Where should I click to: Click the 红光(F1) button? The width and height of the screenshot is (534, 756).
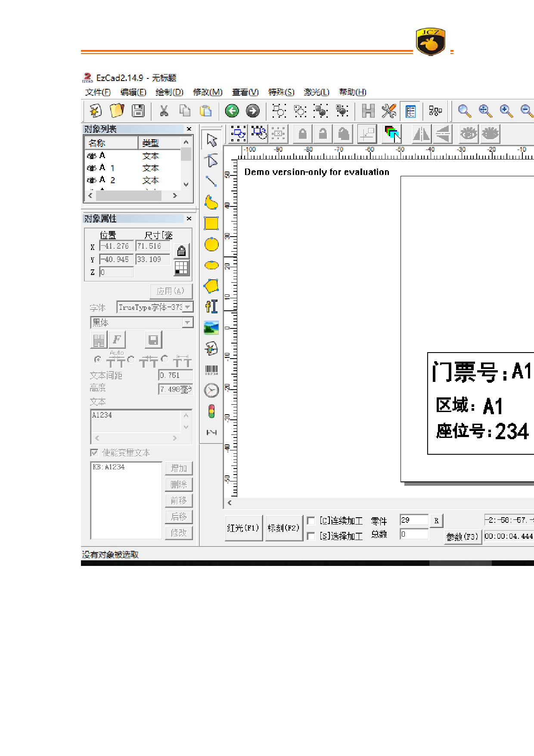tap(243, 528)
